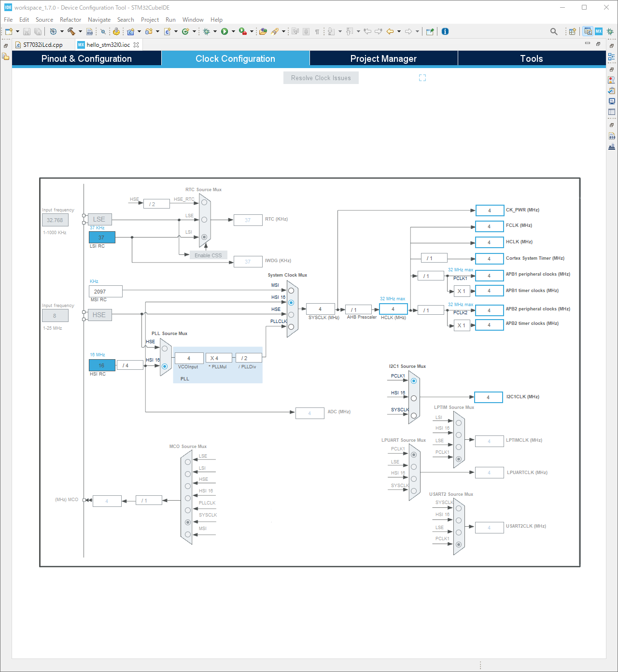The width and height of the screenshot is (618, 672).
Task: Select HSE radio in System Clock Mux
Action: pyautogui.click(x=291, y=315)
